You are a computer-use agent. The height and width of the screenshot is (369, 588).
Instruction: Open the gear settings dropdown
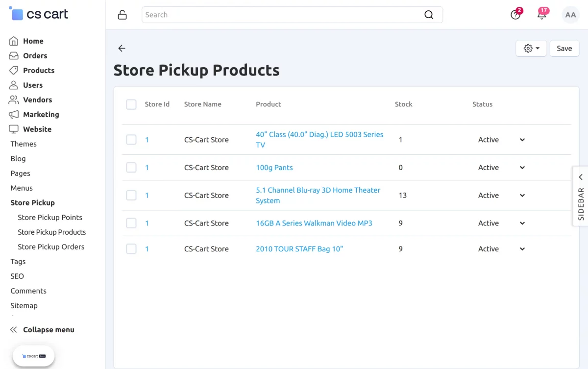(x=531, y=49)
